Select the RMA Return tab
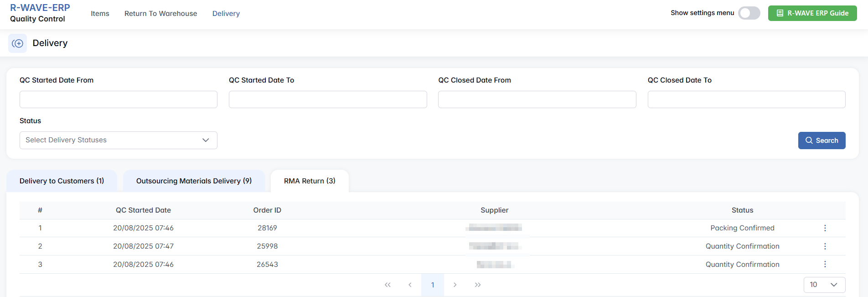 310,181
